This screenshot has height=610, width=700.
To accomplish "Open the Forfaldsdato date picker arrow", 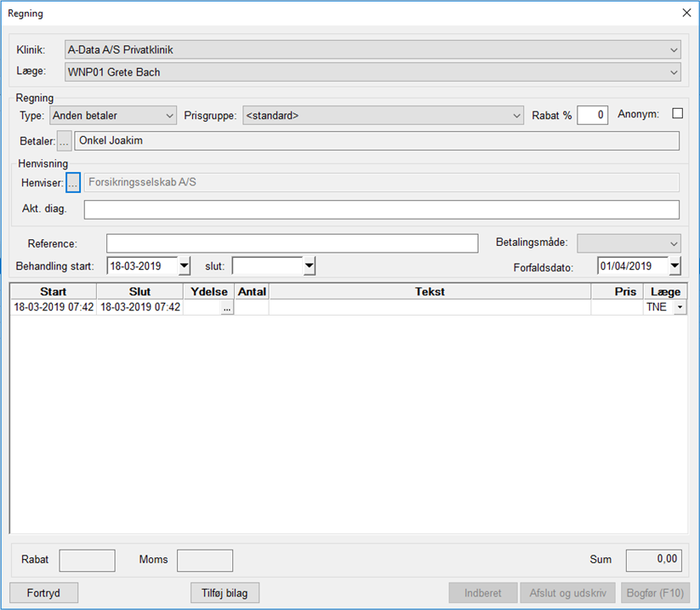I will (674, 265).
